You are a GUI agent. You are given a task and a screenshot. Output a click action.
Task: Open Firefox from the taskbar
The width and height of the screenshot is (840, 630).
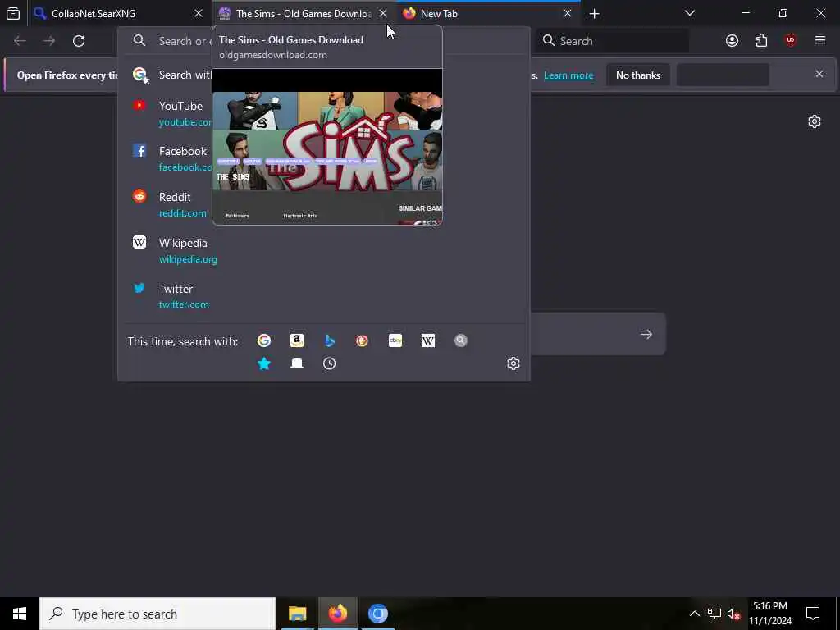tap(337, 614)
